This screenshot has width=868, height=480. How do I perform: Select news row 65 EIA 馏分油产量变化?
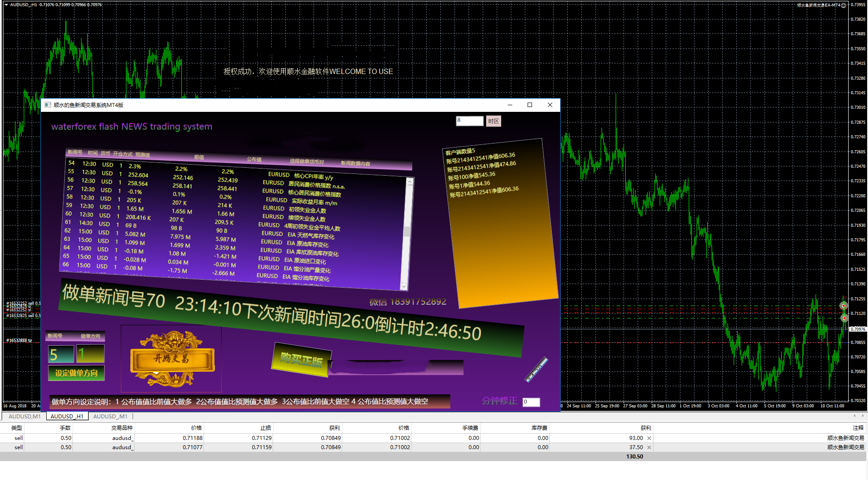tap(196, 263)
